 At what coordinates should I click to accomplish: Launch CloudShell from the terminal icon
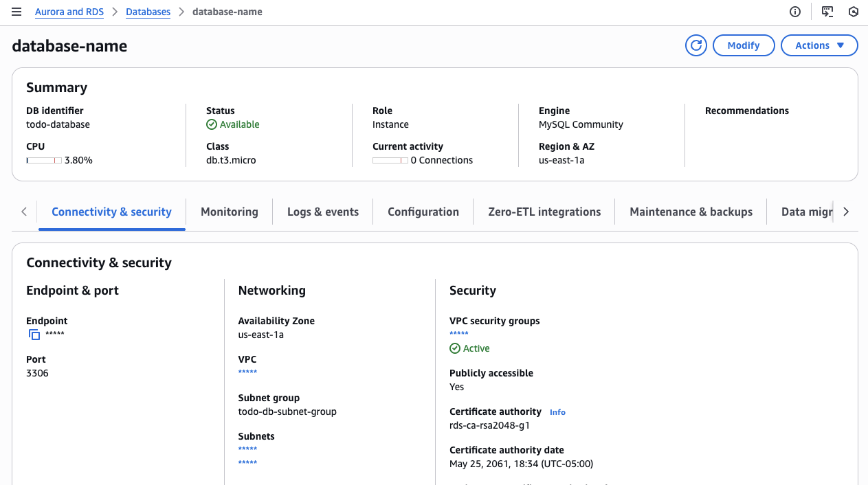click(x=827, y=12)
